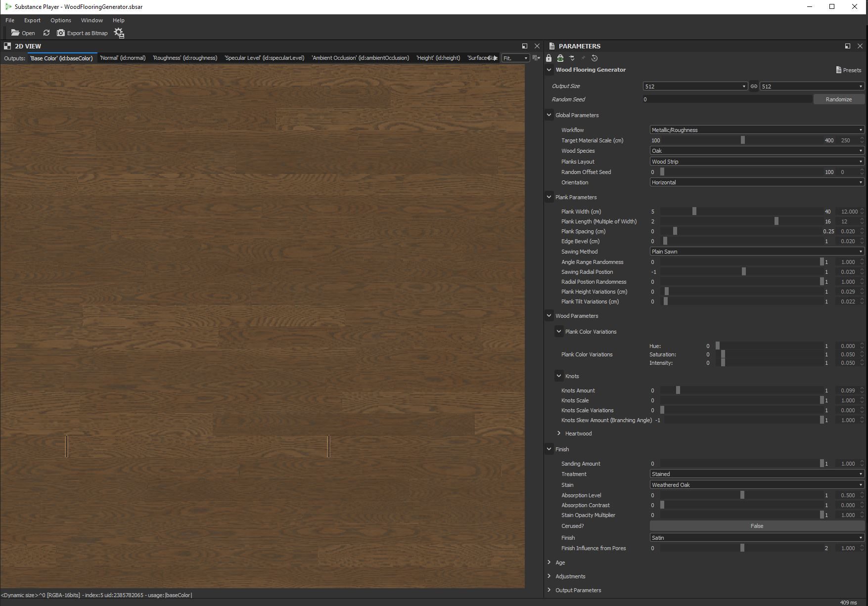Open the Stain Weathered Oak dropdown
This screenshot has height=606, width=868.
click(757, 485)
